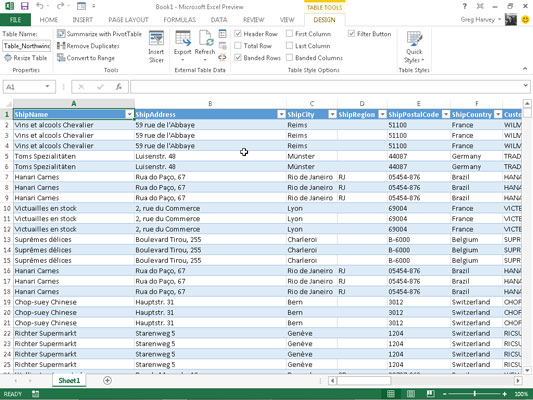
Task: Open the File tab
Action: (15, 20)
